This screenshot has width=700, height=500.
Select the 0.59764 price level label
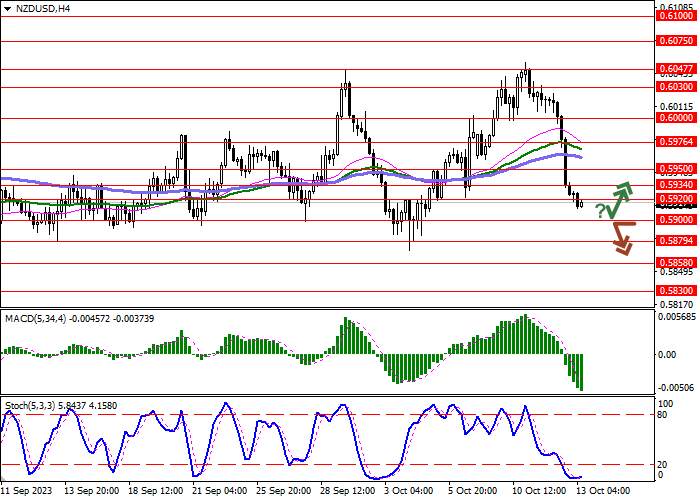[677, 142]
